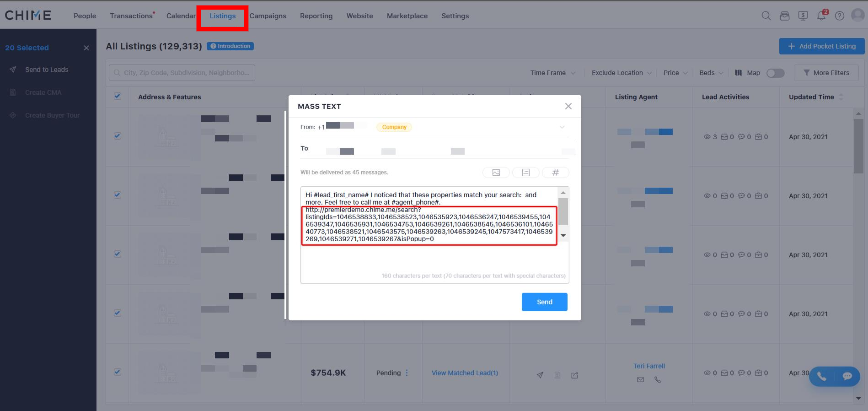Expand the Exclude Location filter
This screenshot has width=868, height=411.
(x=622, y=73)
